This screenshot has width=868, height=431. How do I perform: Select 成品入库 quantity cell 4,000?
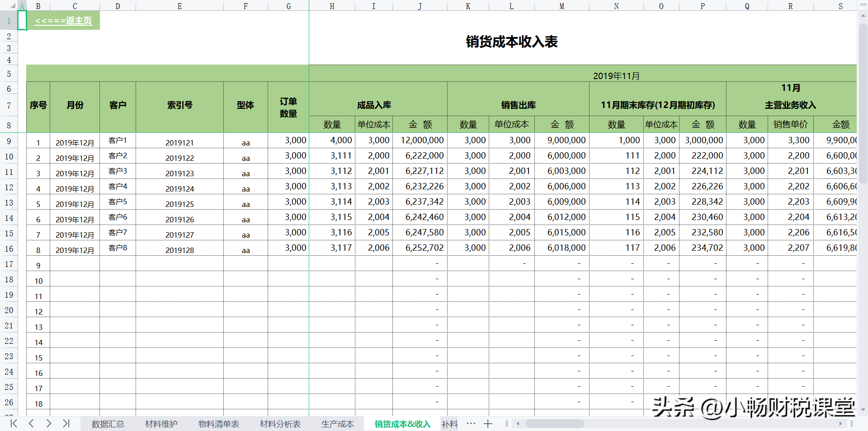pos(332,141)
